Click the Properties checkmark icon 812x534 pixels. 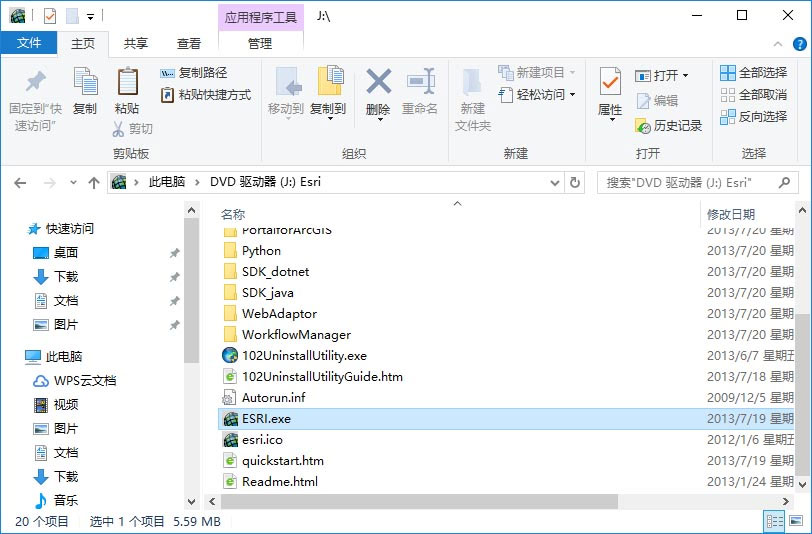[x=610, y=82]
